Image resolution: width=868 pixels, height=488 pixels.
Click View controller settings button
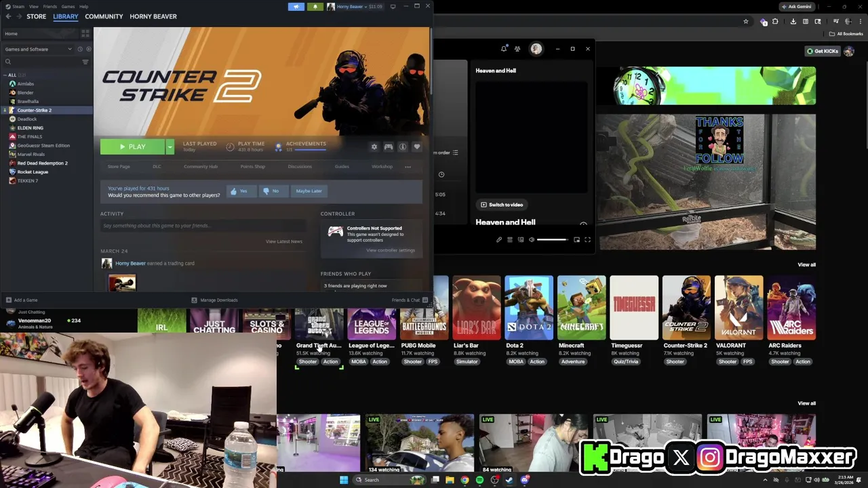click(x=391, y=250)
